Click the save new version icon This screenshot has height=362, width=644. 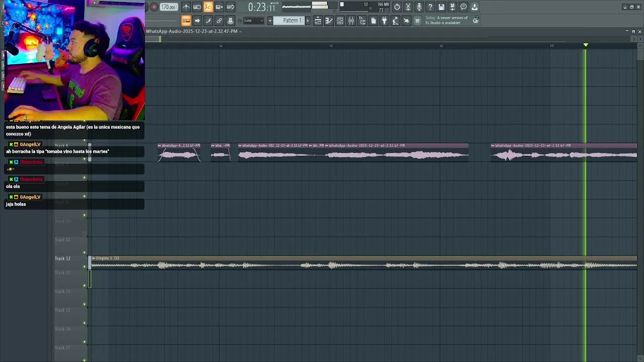(452, 7)
